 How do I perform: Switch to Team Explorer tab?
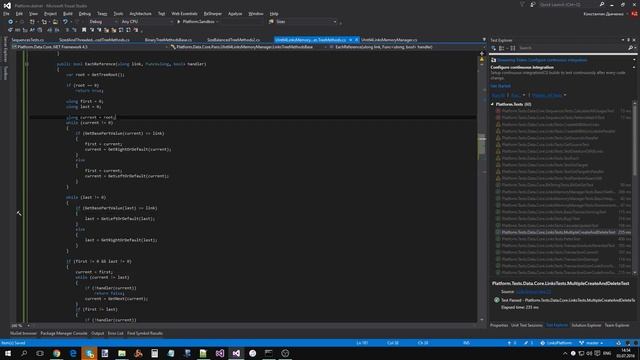coord(617,325)
